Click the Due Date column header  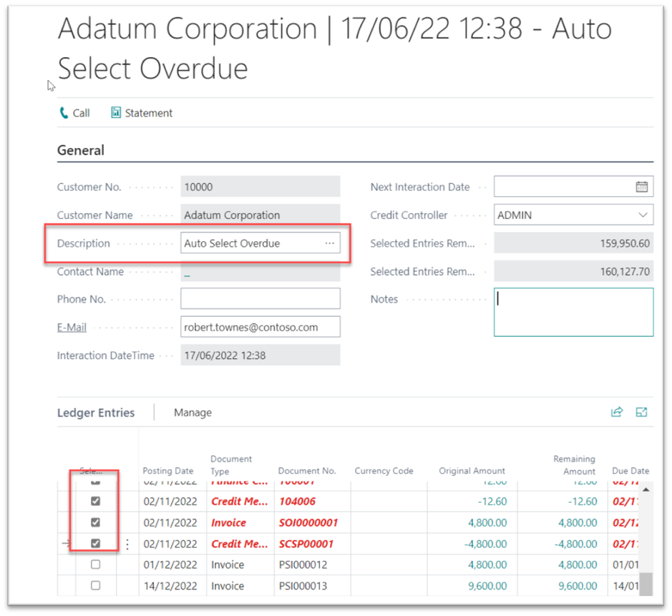(630, 470)
